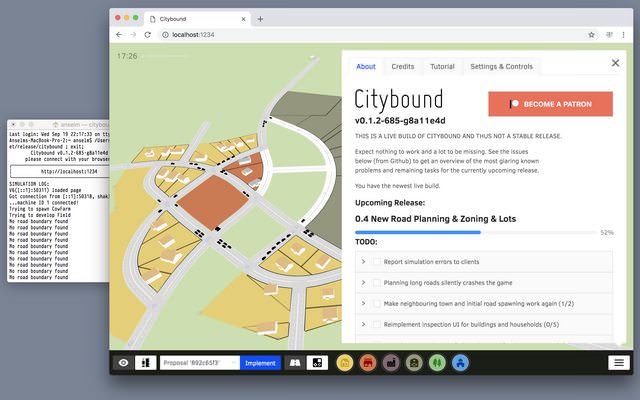The height and width of the screenshot is (400, 640).
Task: Open the Settings & Controls tab
Action: click(x=501, y=67)
